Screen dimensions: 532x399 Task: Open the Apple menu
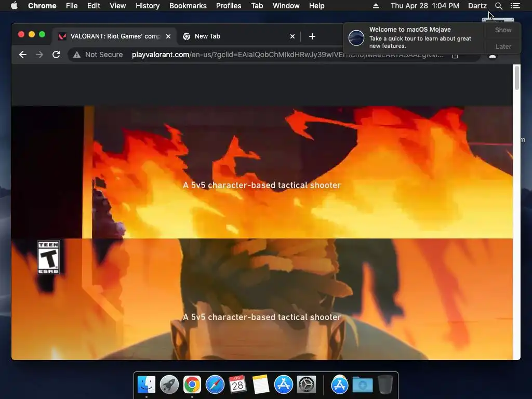[x=14, y=6]
